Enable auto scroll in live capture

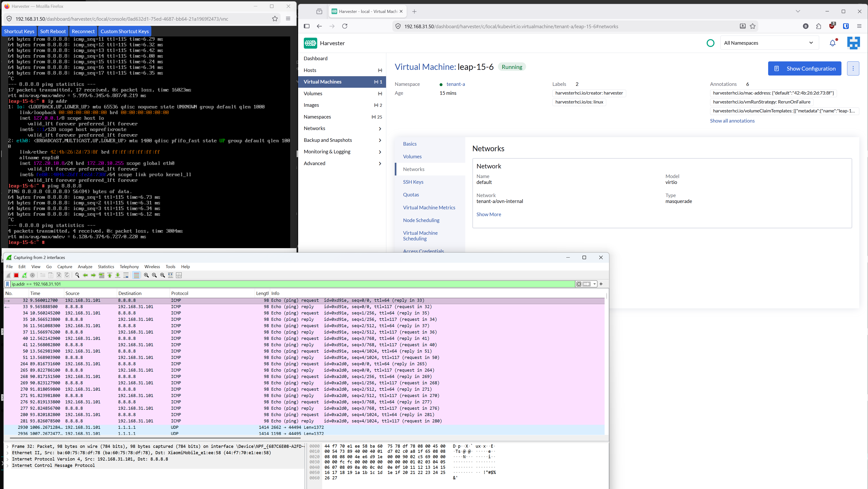pos(126,275)
